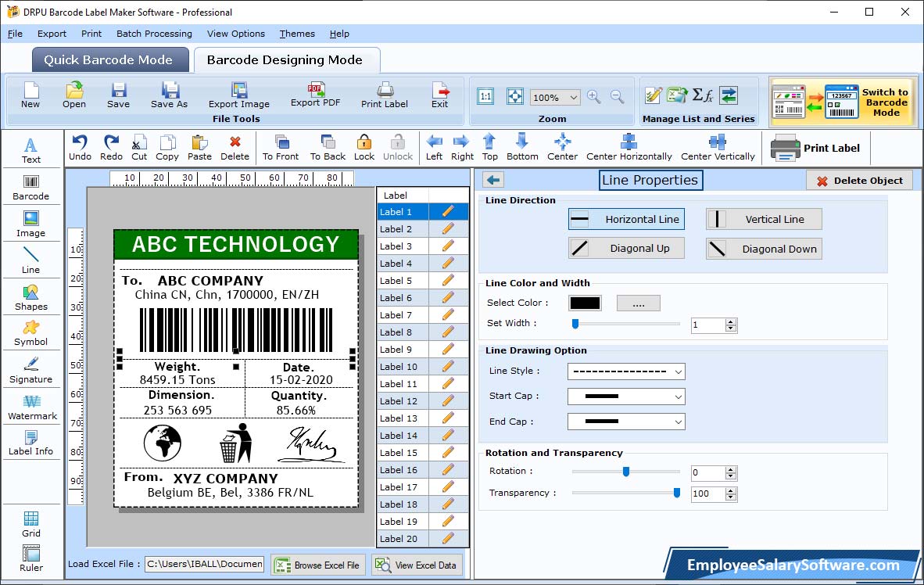Open Label Info from sidebar
Screen dimensions: 924x585
coord(31,443)
